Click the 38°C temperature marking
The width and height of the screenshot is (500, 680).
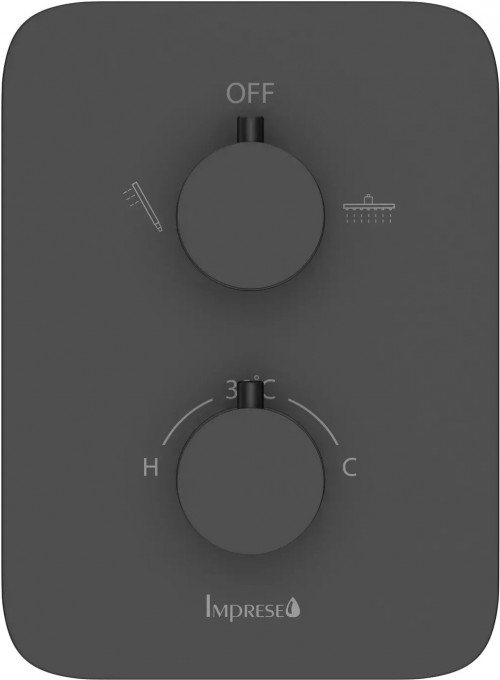(x=251, y=388)
